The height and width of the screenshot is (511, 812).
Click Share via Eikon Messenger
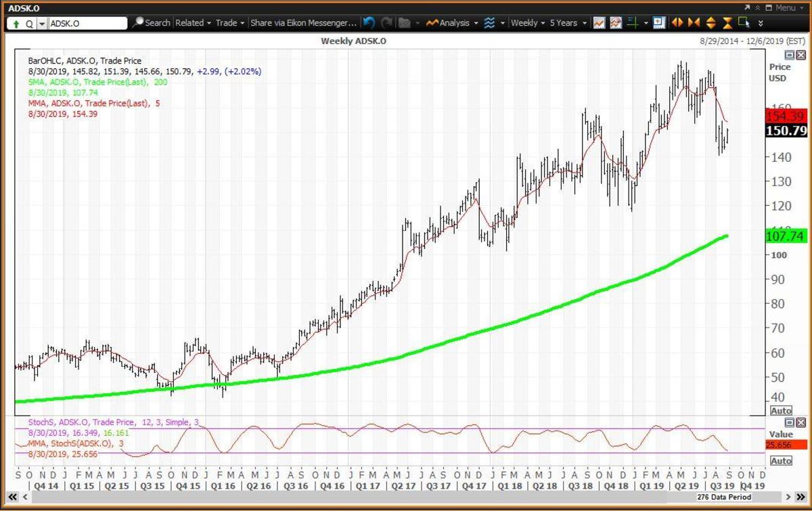coord(302,23)
